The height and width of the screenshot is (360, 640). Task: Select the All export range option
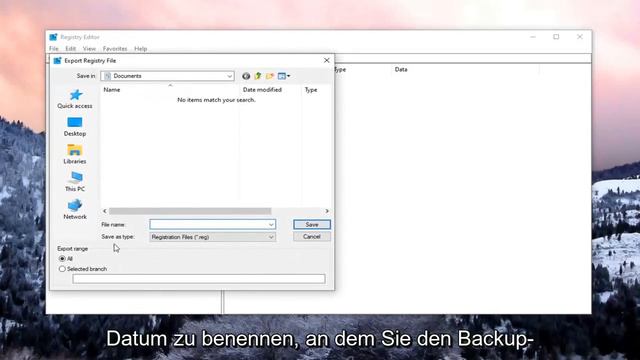coord(62,259)
